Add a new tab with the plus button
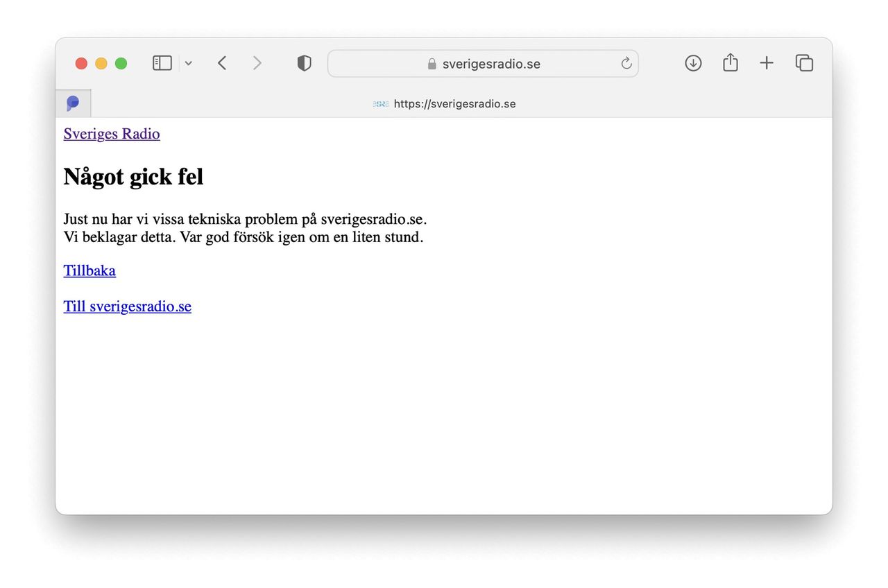This screenshot has height=588, width=888. [766, 63]
